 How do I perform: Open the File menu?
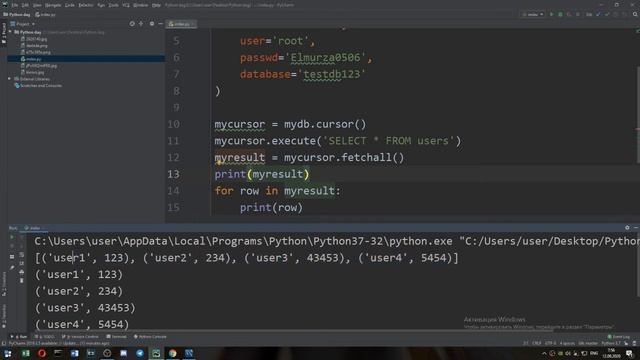click(x=15, y=5)
